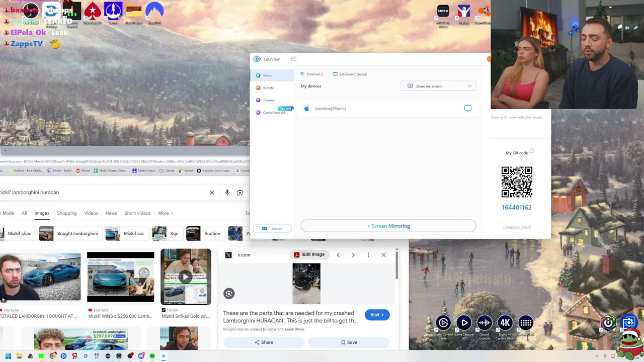This screenshot has width=644, height=362.
Task: Open Drawing section in LetsView
Action: (272, 100)
